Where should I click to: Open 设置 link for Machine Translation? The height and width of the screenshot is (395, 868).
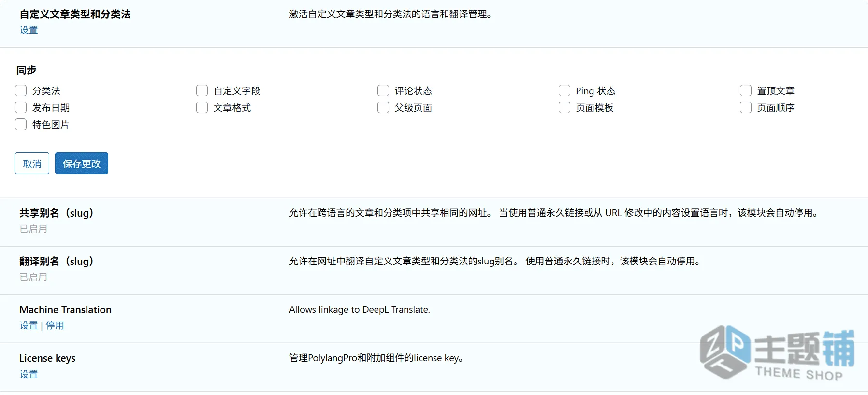(x=29, y=325)
